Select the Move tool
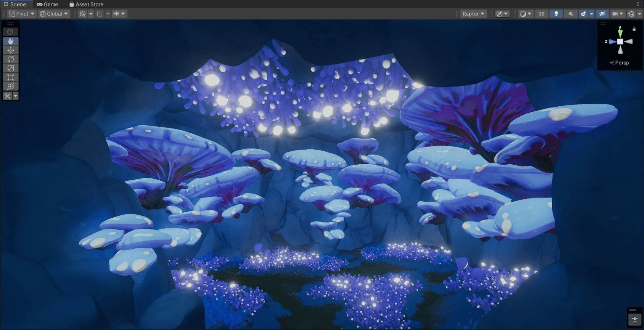The width and height of the screenshot is (644, 330). click(10, 50)
